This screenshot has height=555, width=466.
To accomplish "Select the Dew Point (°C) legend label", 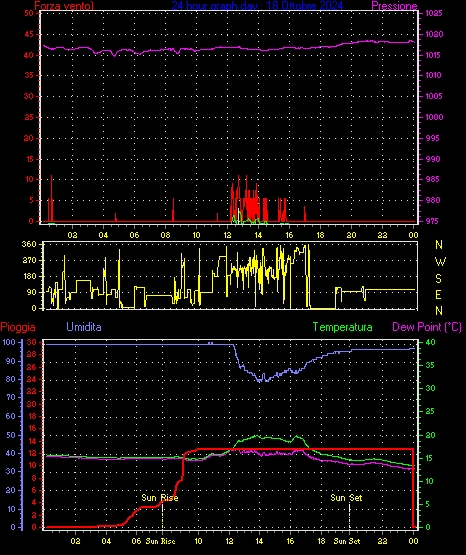I will pyautogui.click(x=427, y=327).
